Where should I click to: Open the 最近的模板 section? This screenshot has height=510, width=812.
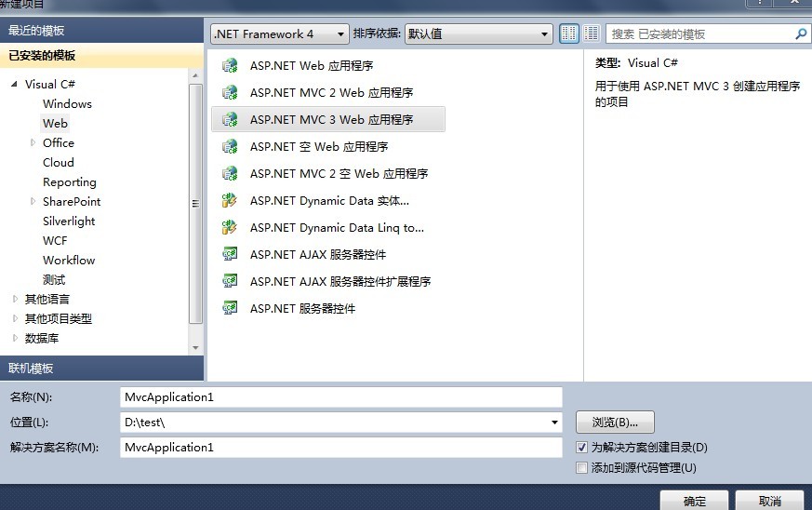pos(101,31)
